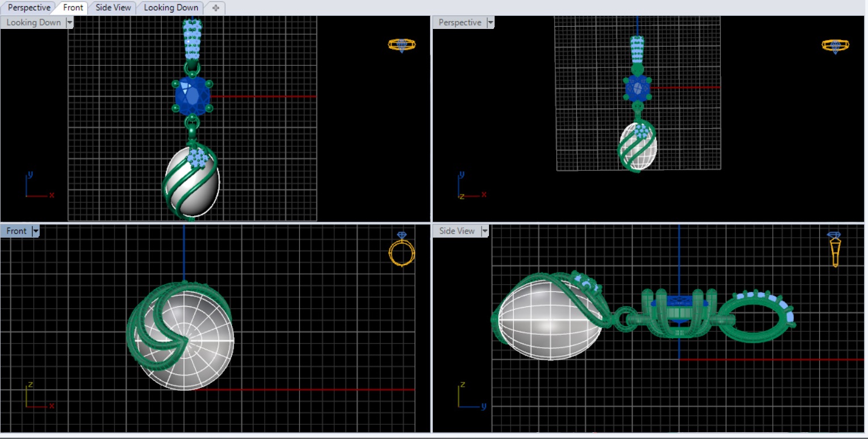Open the Looking Down viewport dropdown arrow
The width and height of the screenshot is (868, 439).
(x=70, y=23)
